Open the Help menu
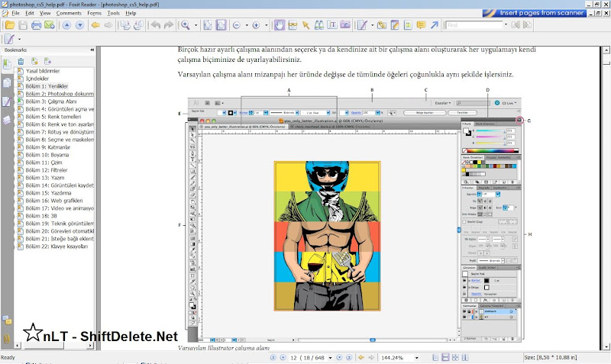The height and width of the screenshot is (364, 611). tap(131, 13)
